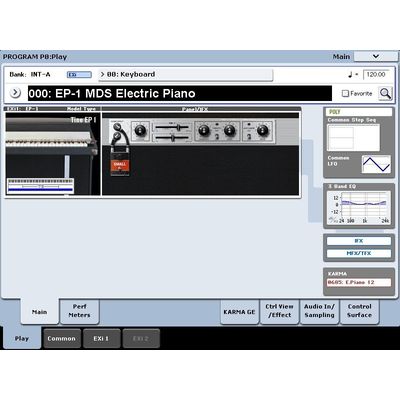
Task: Open the KARMA GE tab
Action: (x=239, y=312)
